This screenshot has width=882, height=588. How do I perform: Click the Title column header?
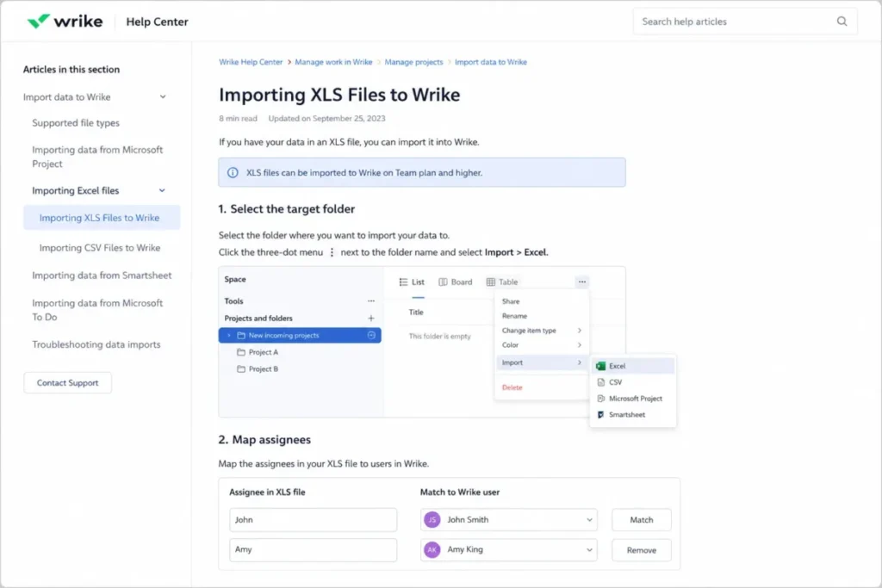(416, 313)
